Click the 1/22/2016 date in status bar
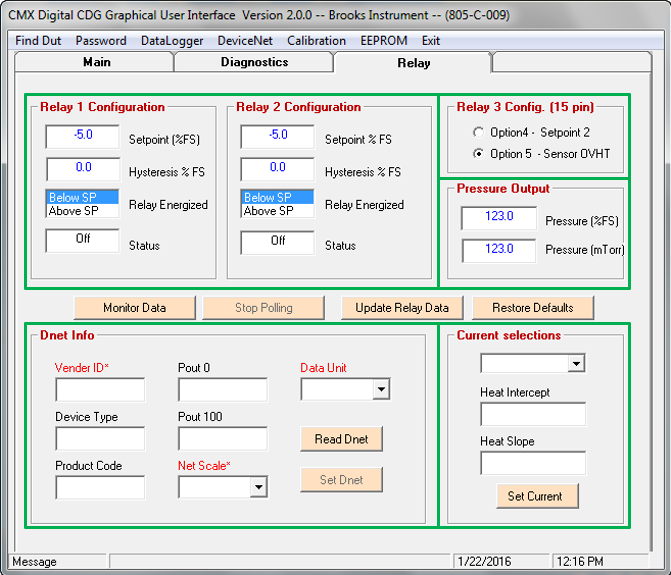Viewport: 671px width, 575px height. [484, 561]
